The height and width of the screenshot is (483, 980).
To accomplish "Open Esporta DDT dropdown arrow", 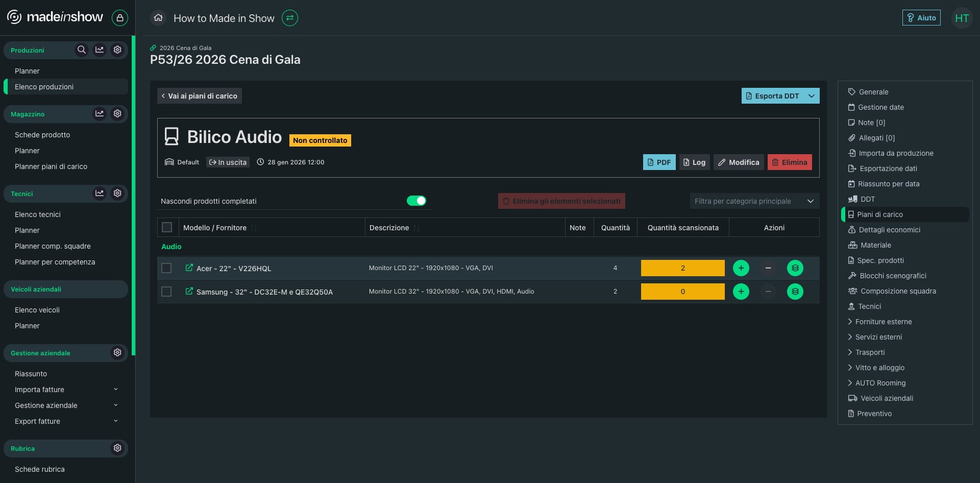I will [x=812, y=96].
